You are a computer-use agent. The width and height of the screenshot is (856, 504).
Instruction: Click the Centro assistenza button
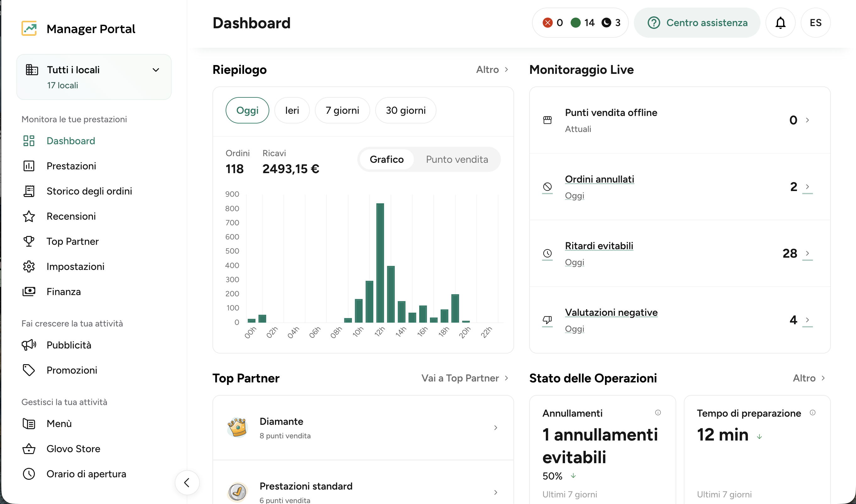(697, 23)
